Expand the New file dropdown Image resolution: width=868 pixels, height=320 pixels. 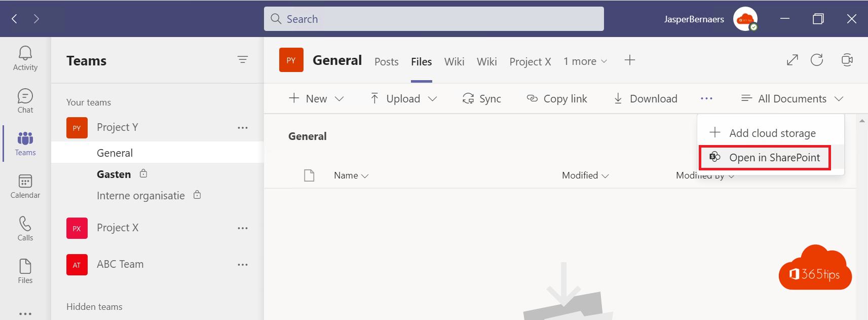click(339, 99)
